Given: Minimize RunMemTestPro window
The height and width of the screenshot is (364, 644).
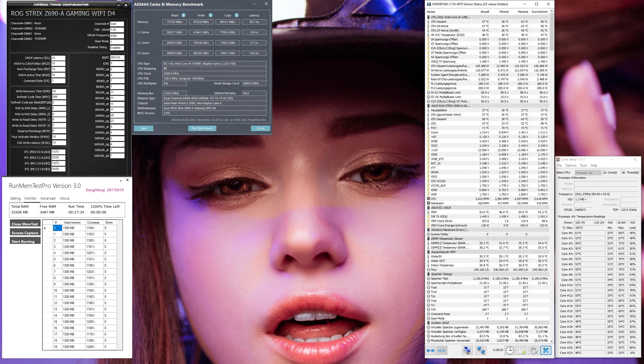Looking at the screenshot, I should coord(121,180).
